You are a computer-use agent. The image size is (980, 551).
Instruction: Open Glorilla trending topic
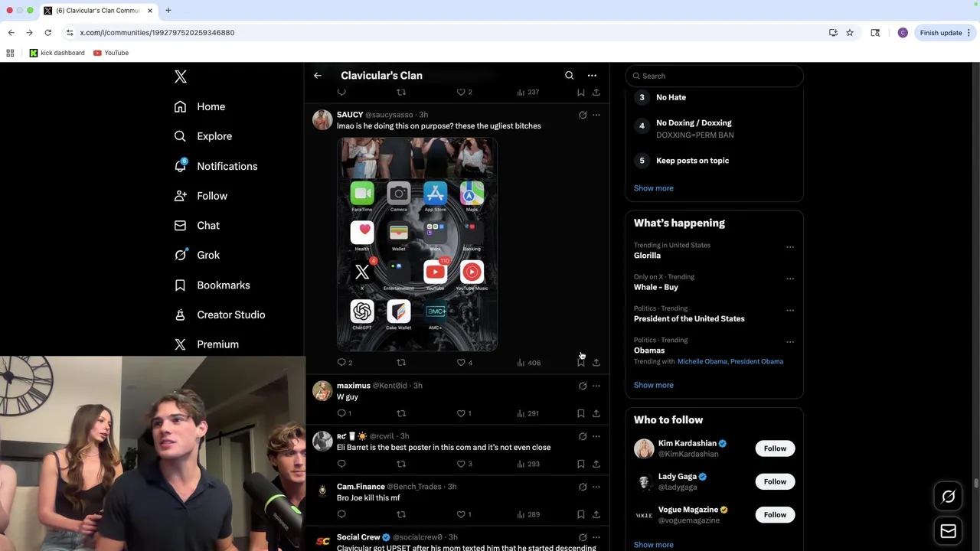pyautogui.click(x=647, y=256)
